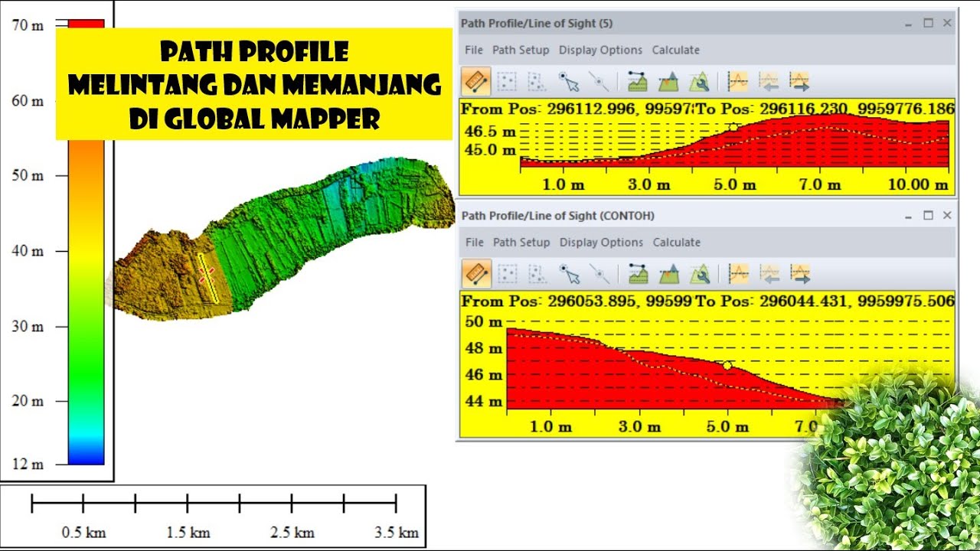This screenshot has height=551, width=980.
Task: Maximize the Path Profile (5) window
Action: (x=928, y=23)
